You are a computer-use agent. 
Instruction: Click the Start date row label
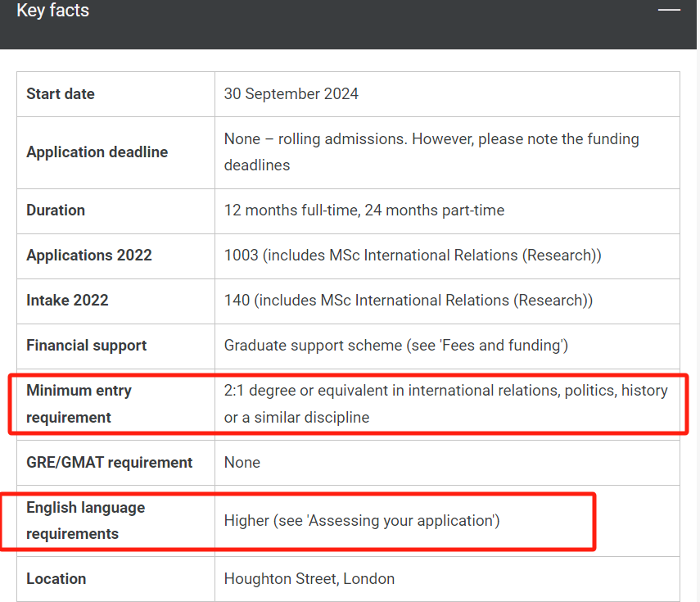tap(61, 94)
